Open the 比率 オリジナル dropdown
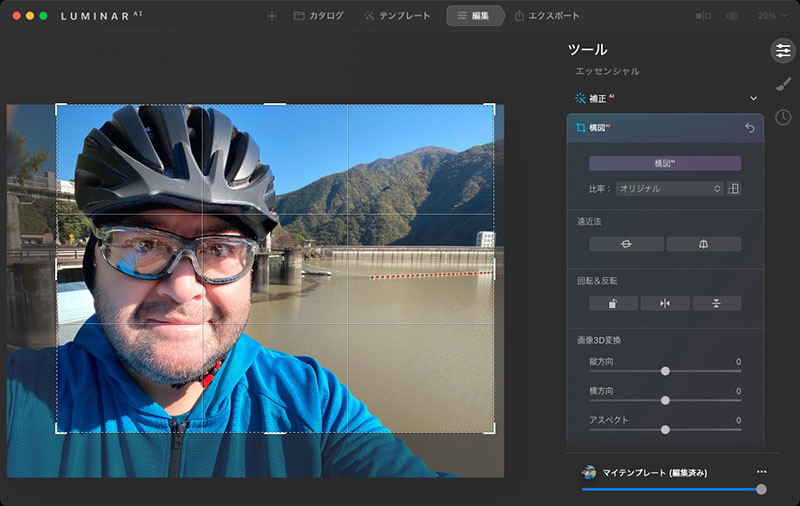Screen dimensions: 800x506 click(669, 189)
